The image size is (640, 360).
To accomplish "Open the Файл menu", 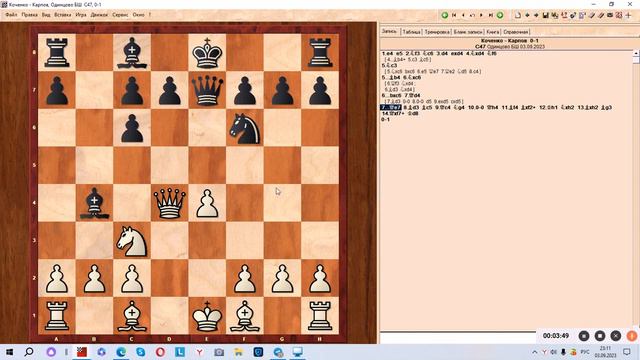I will 11,15.
